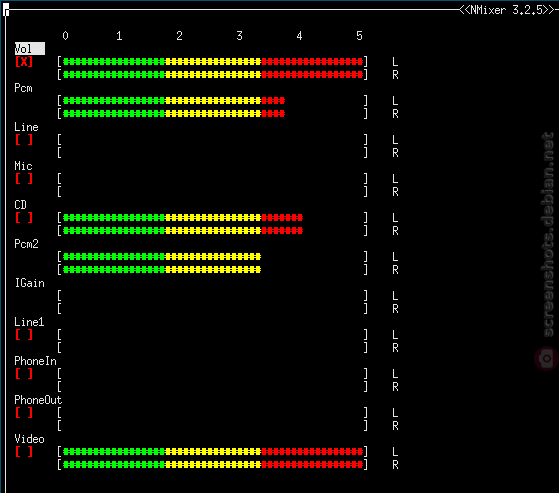Viewport: 559px width, 493px height.
Task: Click the L label of Mic row
Action: point(395,179)
